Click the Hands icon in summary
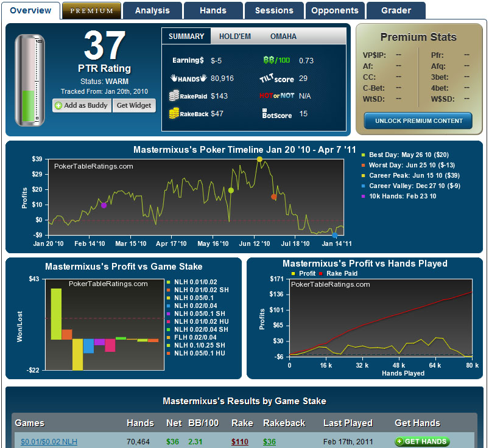The image size is (489, 448). 188,79
